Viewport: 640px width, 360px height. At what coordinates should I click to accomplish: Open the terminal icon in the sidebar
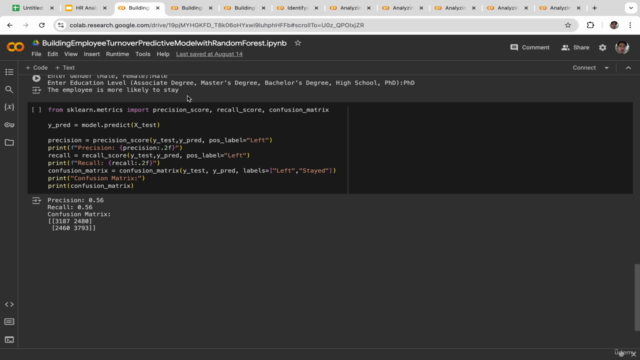pyautogui.click(x=9, y=340)
